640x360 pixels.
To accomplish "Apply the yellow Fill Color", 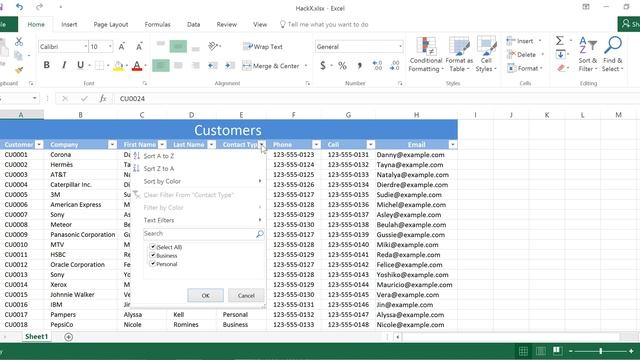I will [x=118, y=65].
